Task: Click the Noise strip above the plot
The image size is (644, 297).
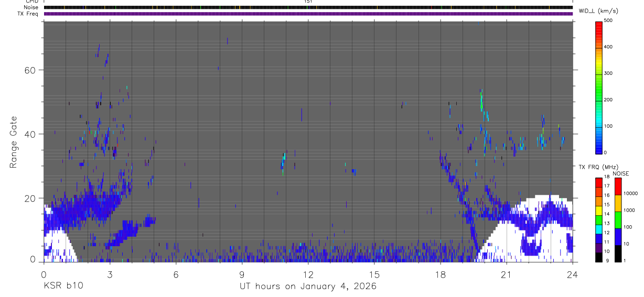Action: pyautogui.click(x=308, y=7)
